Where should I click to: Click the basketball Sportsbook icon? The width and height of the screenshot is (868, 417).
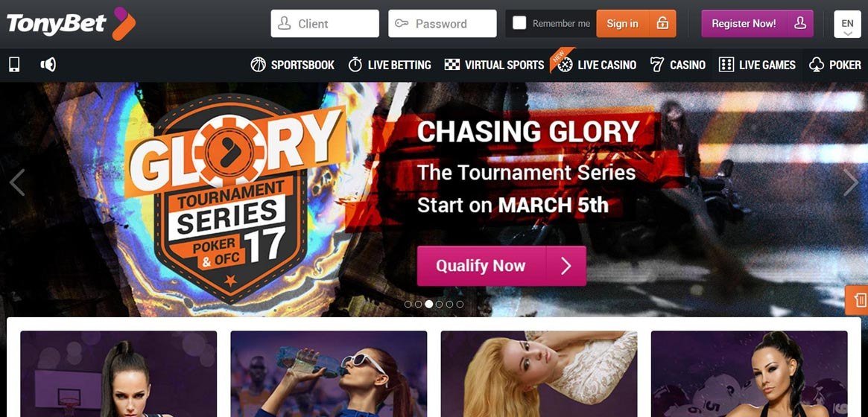258,66
